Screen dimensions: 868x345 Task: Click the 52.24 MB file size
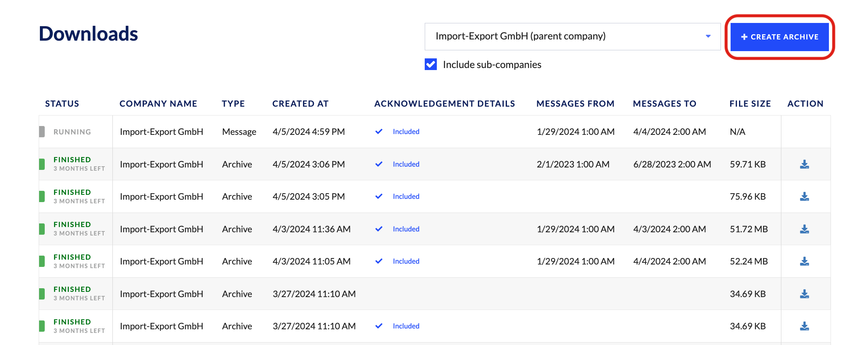tap(749, 261)
